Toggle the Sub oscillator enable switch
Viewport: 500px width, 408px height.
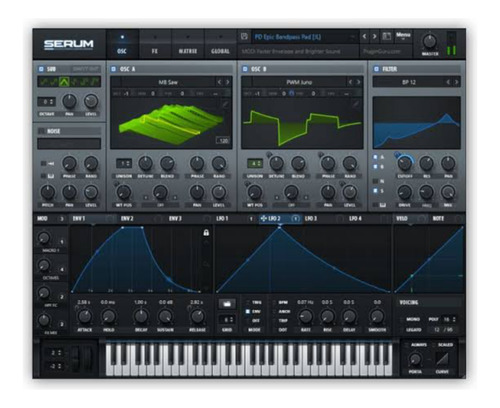coord(41,69)
